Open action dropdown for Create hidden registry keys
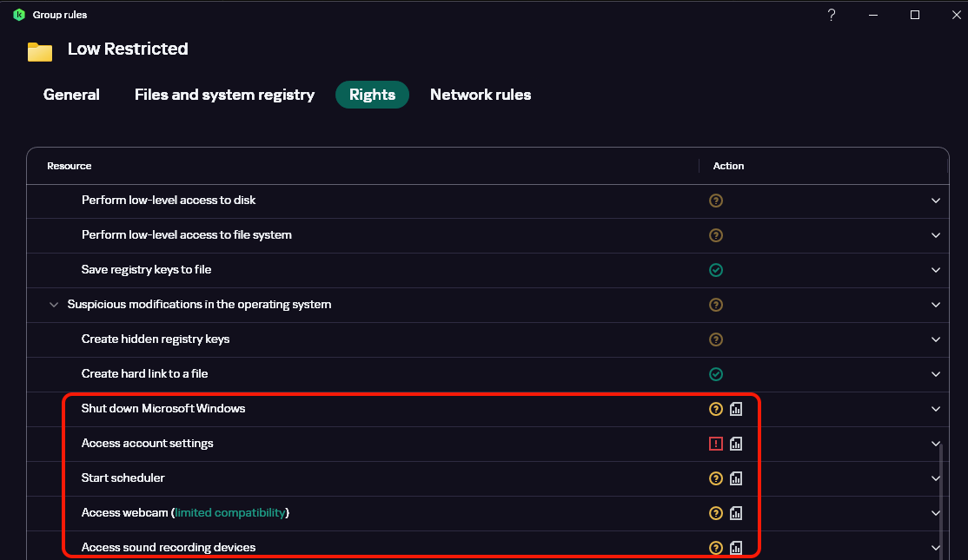Image resolution: width=968 pixels, height=560 pixels. tap(936, 339)
